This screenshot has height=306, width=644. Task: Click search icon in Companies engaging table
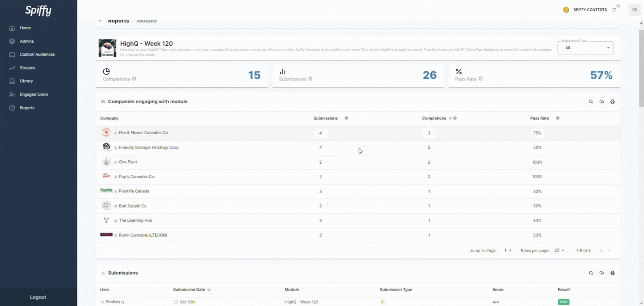591,102
